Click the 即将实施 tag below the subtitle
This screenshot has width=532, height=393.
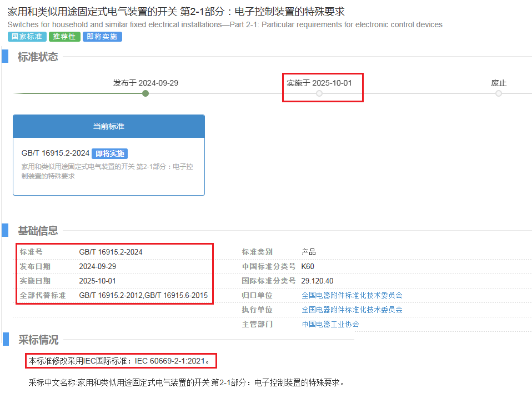pos(102,37)
